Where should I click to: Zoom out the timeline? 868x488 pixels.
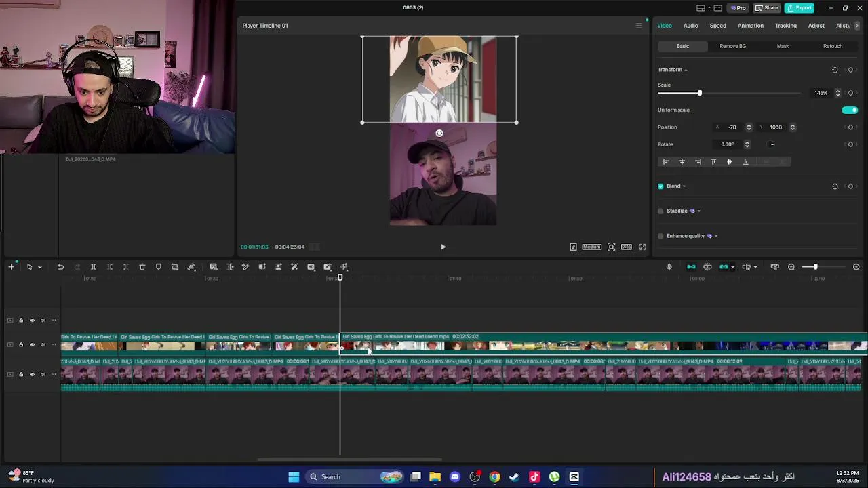point(791,267)
